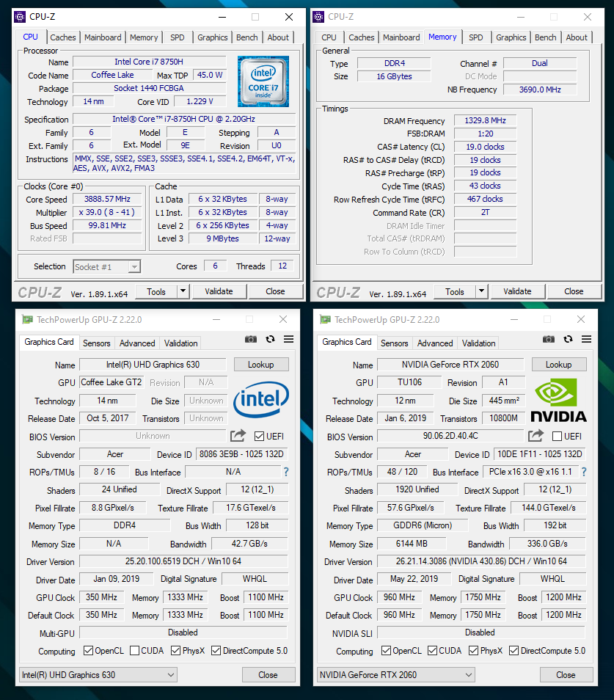Open About tab in Memory CPU-Z window
Viewport: 614px width, 700px height.
tap(577, 37)
